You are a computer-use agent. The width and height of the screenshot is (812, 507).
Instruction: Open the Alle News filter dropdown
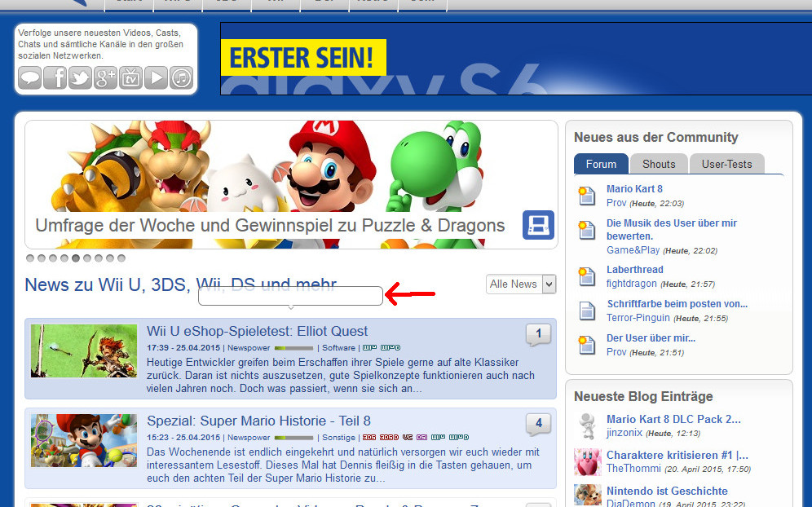coord(521,284)
